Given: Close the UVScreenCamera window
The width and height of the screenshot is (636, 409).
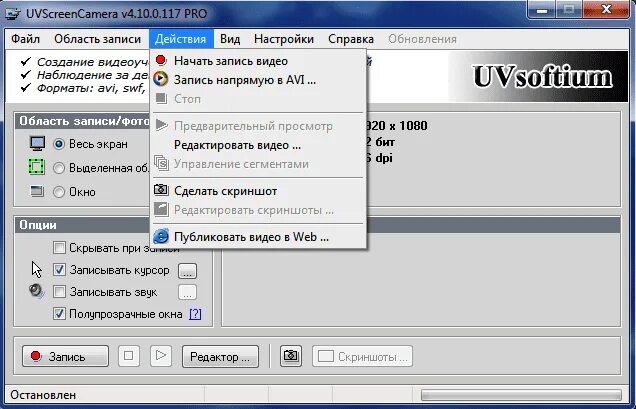Looking at the screenshot, I should click(x=607, y=9).
